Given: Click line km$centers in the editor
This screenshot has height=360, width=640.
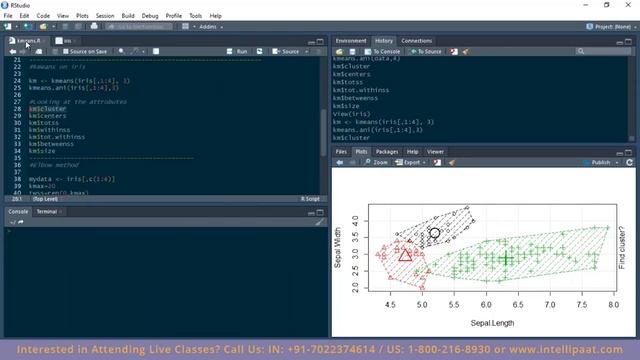Looking at the screenshot, I should coord(47,116).
